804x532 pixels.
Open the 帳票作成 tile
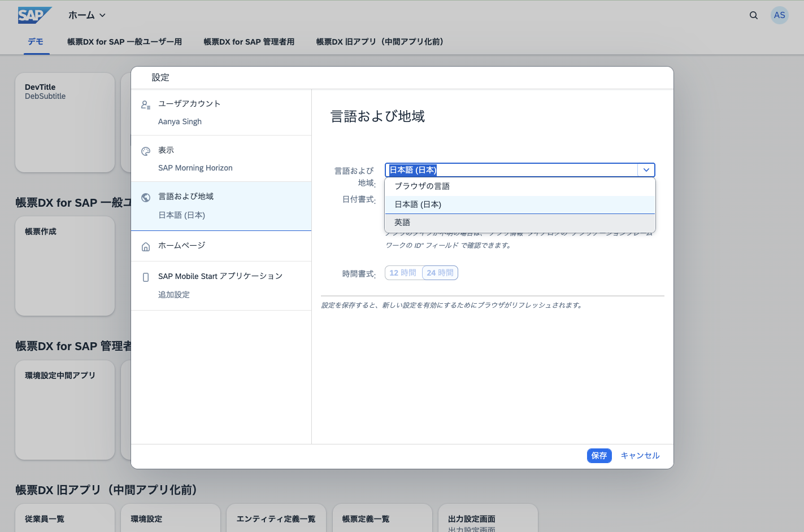pos(65,266)
